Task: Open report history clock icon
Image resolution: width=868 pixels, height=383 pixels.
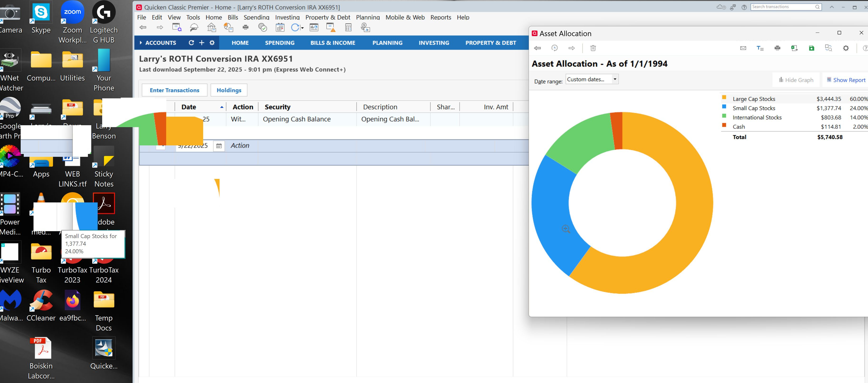Action: click(554, 48)
